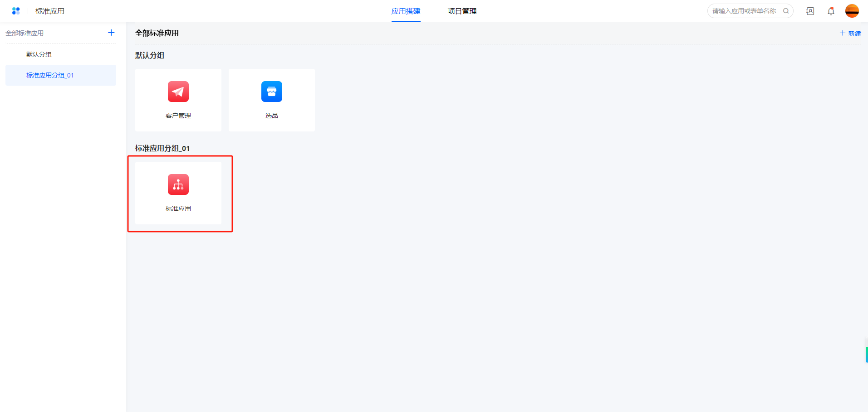Click the notification bell icon

(x=831, y=11)
